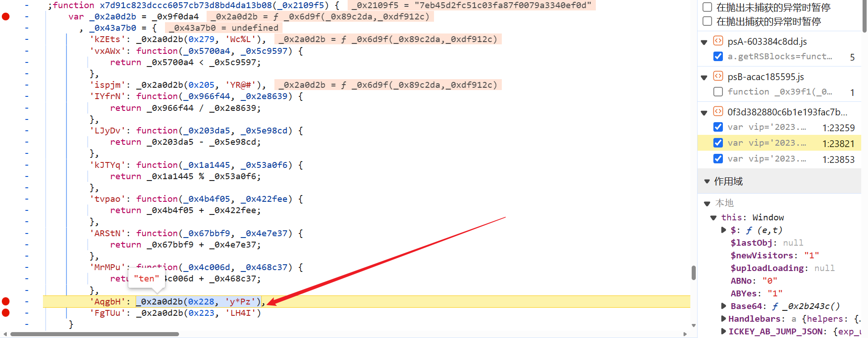This screenshot has width=868, height=338.
Task: Click the "ten" evaluation tooltip
Action: (x=146, y=278)
